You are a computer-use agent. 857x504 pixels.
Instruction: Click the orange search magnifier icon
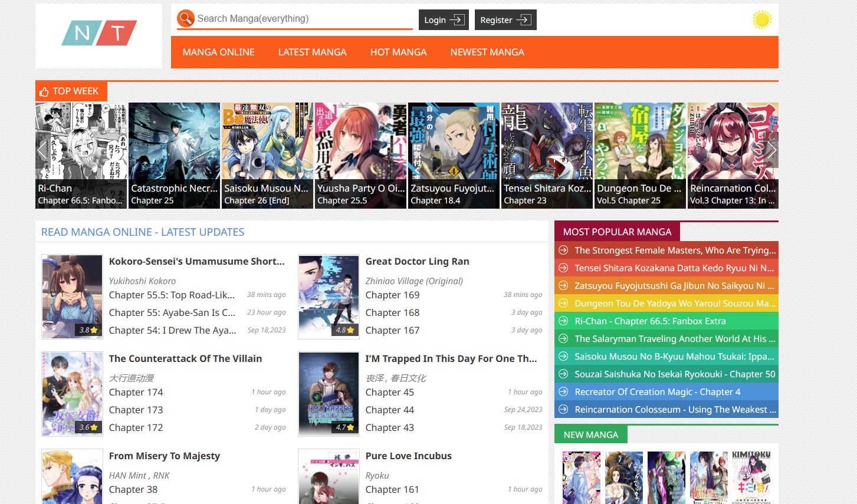tap(186, 18)
